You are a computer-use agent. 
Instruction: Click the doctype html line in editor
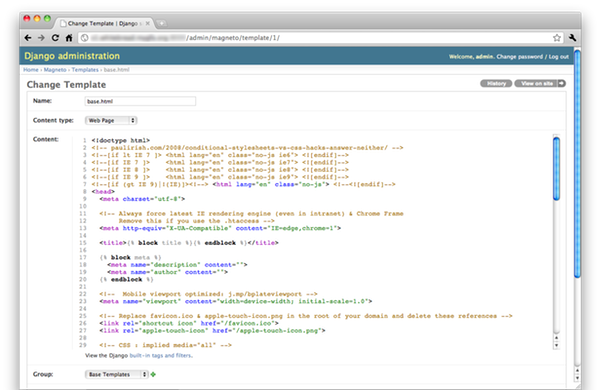(121, 140)
